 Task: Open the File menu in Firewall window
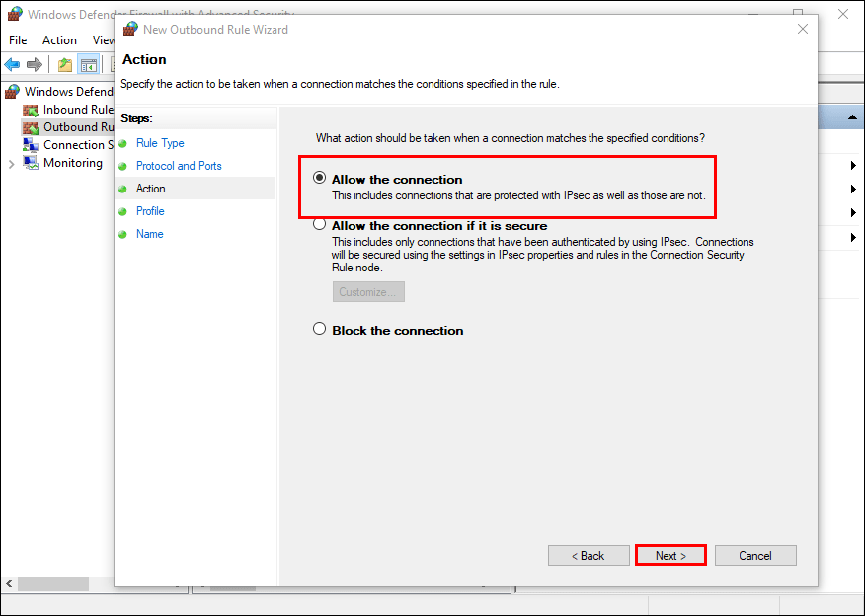18,40
